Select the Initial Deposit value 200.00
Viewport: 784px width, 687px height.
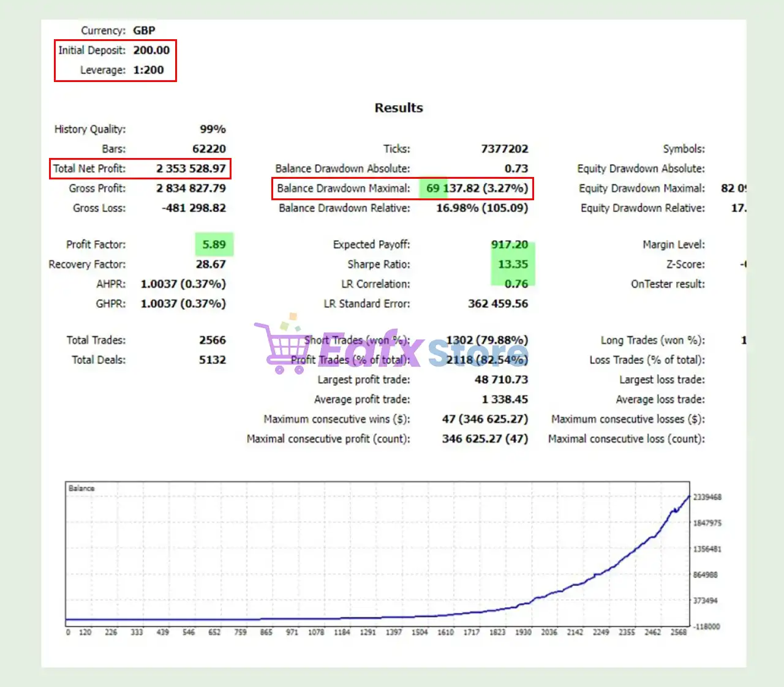[x=151, y=50]
